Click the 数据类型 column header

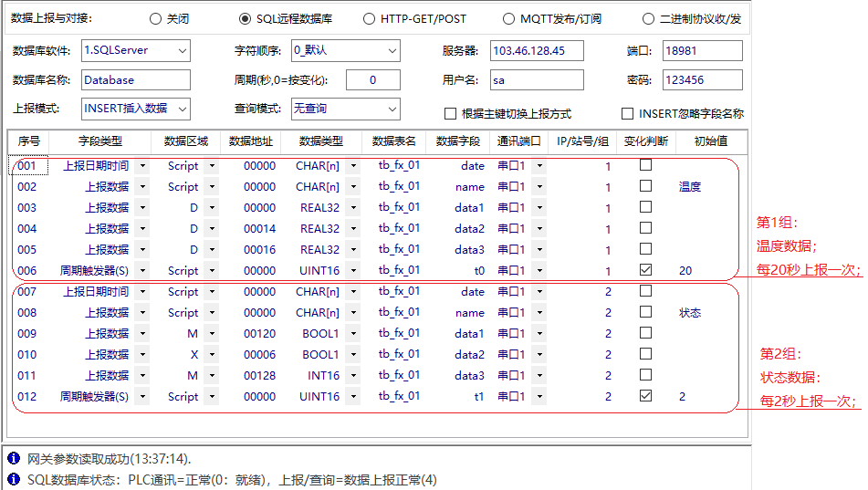tap(321, 141)
